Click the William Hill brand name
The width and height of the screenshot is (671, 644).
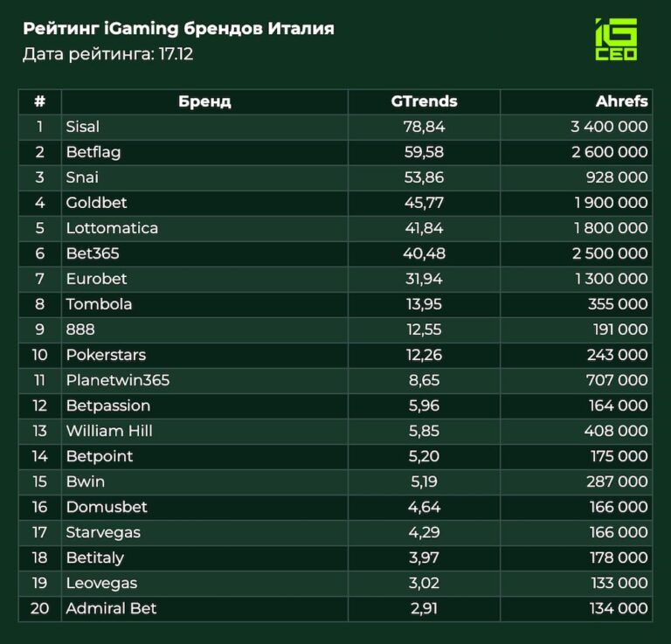109,431
